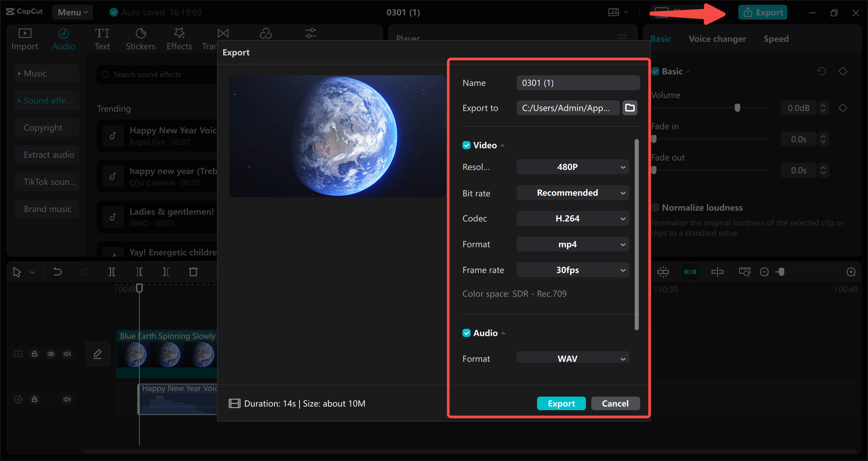
Task: Switch to the Voice changer tab
Action: tap(717, 39)
